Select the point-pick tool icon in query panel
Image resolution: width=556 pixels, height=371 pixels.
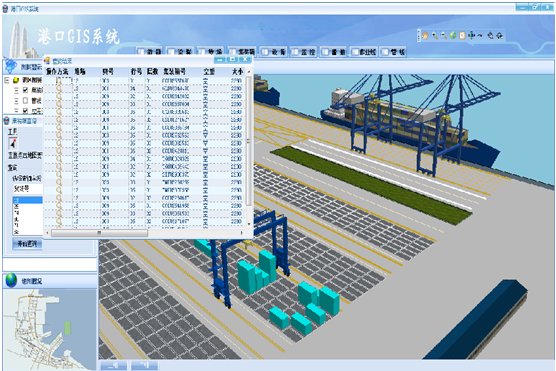tap(13, 143)
